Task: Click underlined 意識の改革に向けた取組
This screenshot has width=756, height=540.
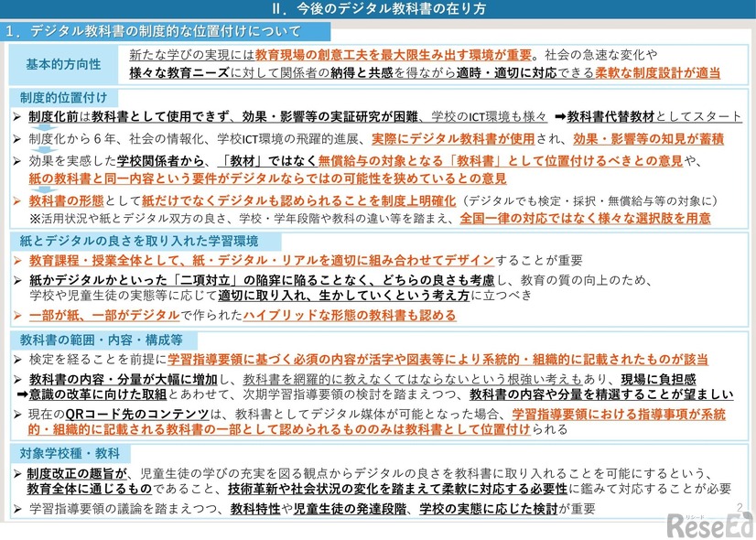Action: (97, 394)
